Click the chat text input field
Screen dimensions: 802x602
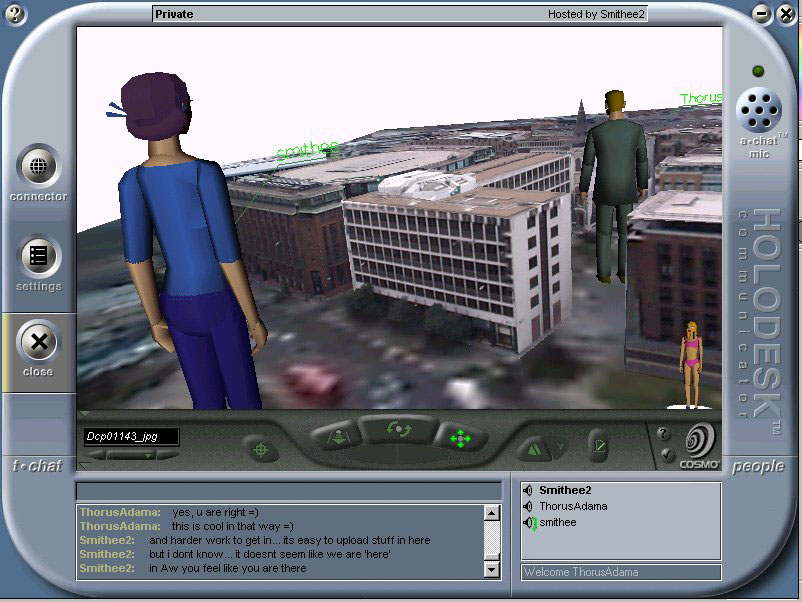point(288,492)
